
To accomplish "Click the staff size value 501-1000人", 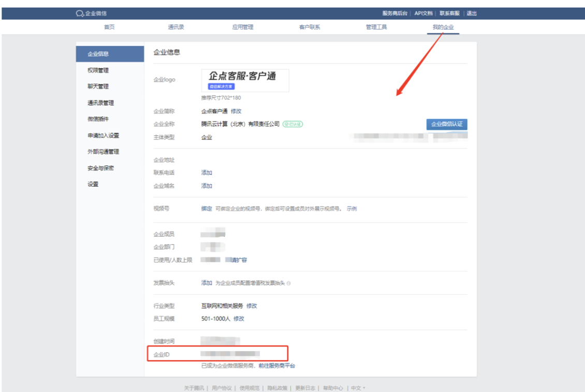I will (x=216, y=319).
